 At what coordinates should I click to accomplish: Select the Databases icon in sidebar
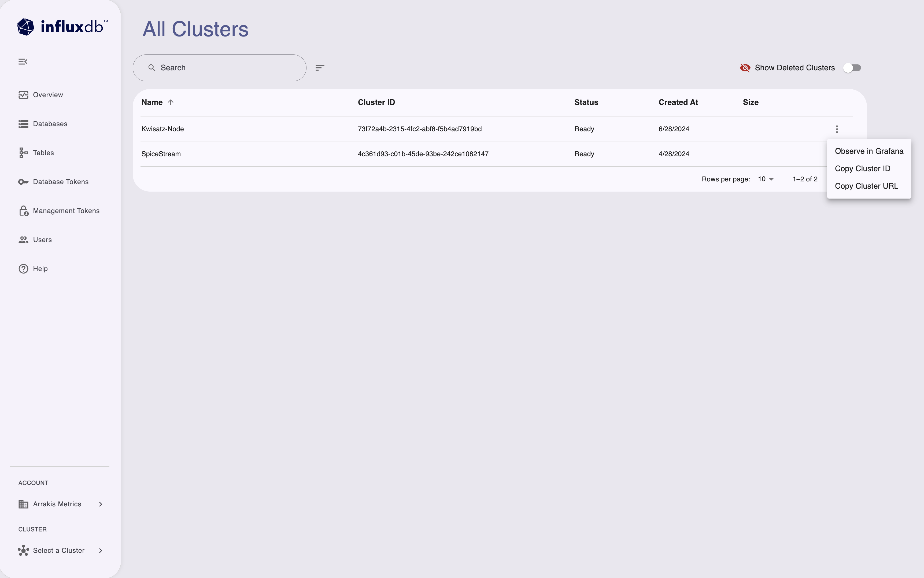pos(23,123)
